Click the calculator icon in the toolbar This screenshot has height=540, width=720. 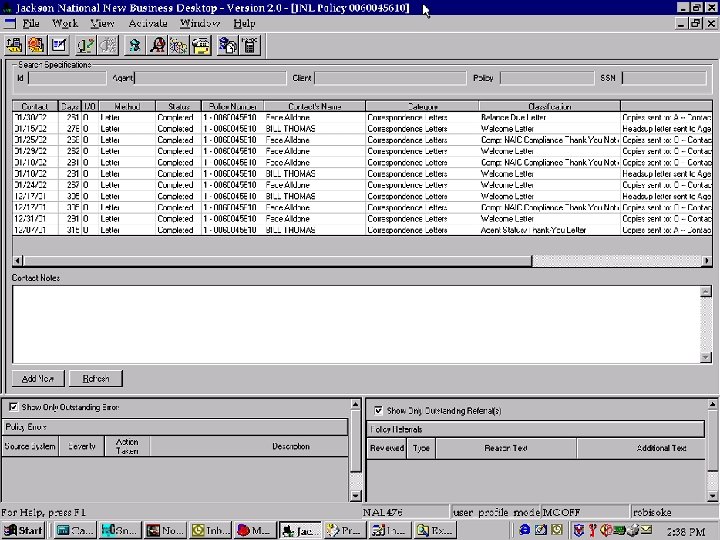point(249,45)
